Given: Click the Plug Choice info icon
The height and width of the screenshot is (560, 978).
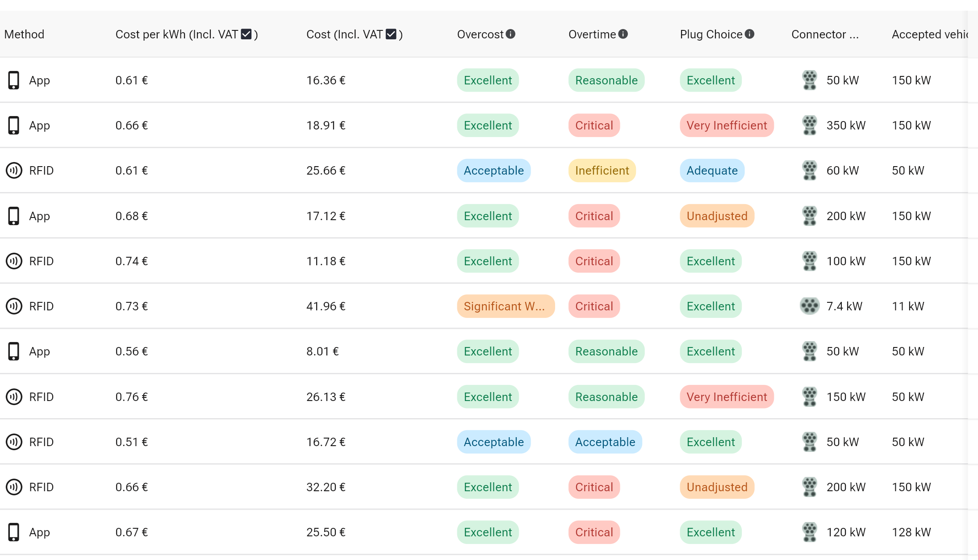Looking at the screenshot, I should tap(750, 34).
